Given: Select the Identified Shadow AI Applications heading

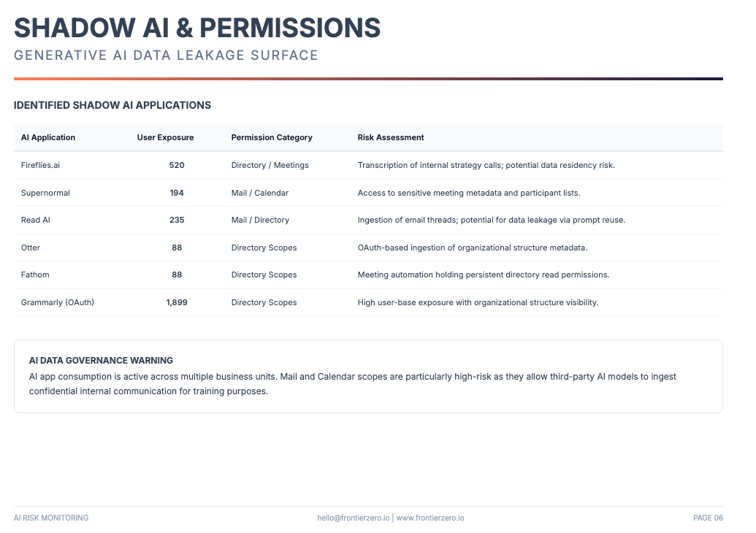Looking at the screenshot, I should pos(112,105).
